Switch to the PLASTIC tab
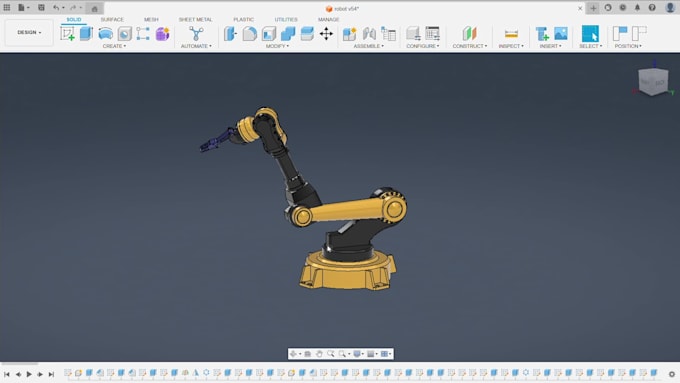This screenshot has height=383, width=680. coord(243,20)
